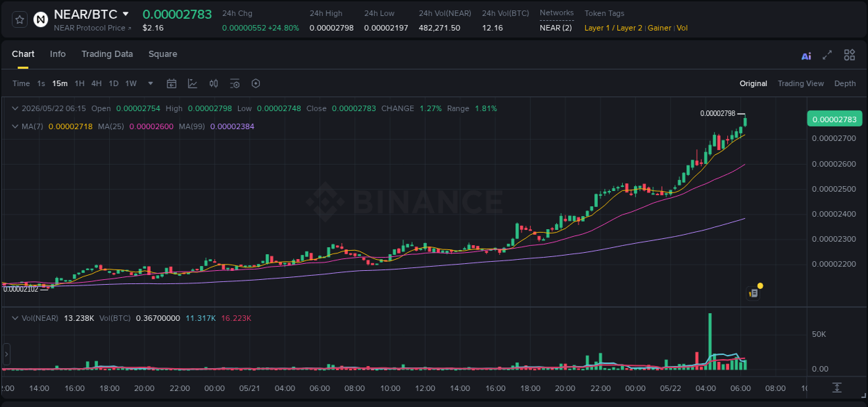The height and width of the screenshot is (407, 868).
Task: Collapse the OHLC info row chevron
Action: pyautogui.click(x=15, y=108)
